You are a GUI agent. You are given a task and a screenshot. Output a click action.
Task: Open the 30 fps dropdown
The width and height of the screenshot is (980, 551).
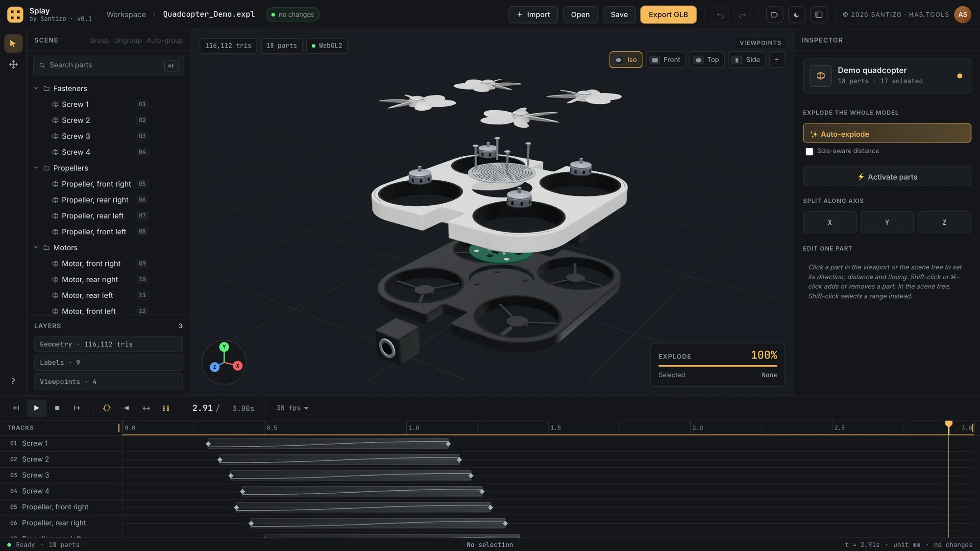293,408
